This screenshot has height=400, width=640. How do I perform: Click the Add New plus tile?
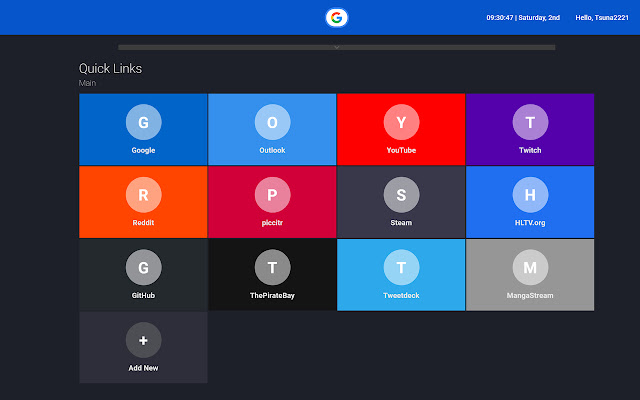point(143,347)
